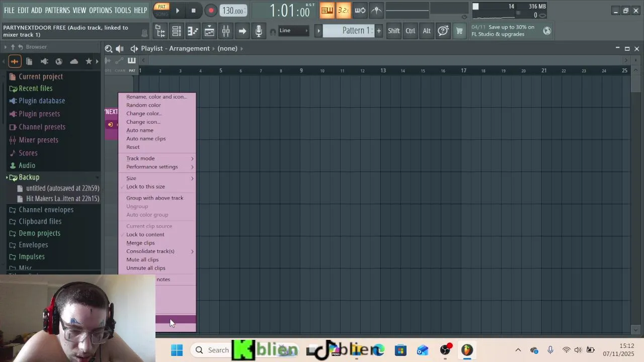Open the shopping cart store icon

459,31
